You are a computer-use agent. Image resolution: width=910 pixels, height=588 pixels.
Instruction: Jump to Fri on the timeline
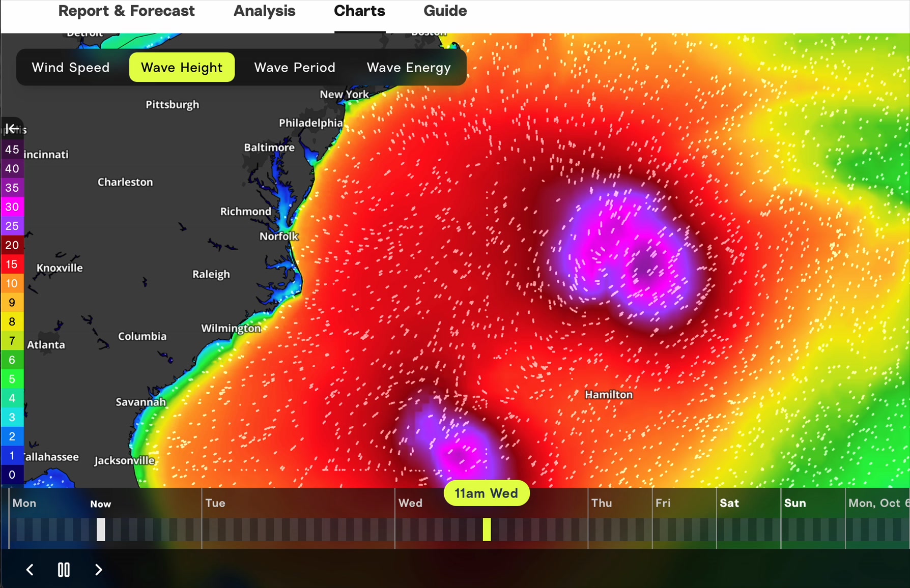663,503
